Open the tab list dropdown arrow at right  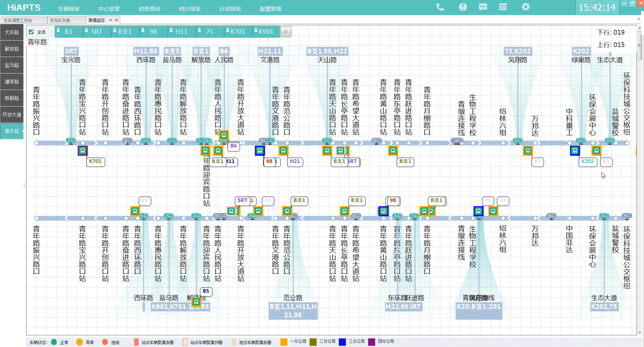(x=639, y=19)
